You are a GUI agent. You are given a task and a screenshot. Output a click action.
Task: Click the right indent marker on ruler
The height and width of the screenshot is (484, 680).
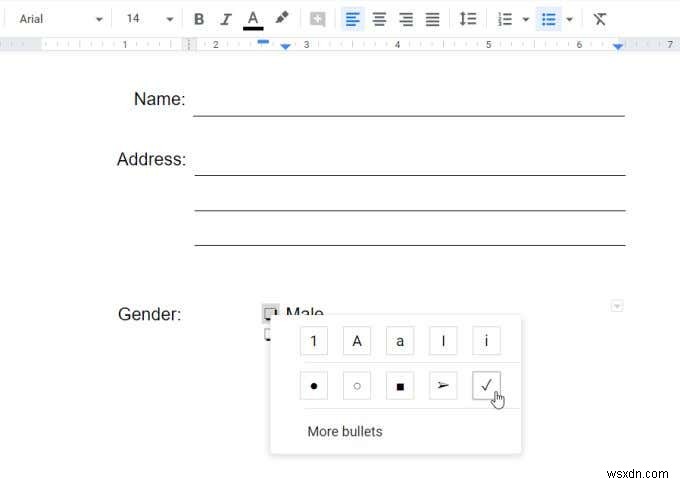618,46
